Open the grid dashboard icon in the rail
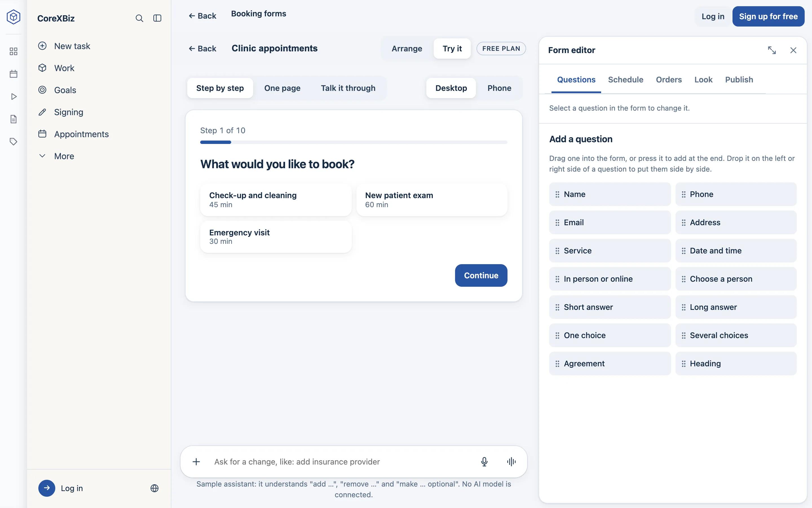The height and width of the screenshot is (508, 812). tap(14, 51)
